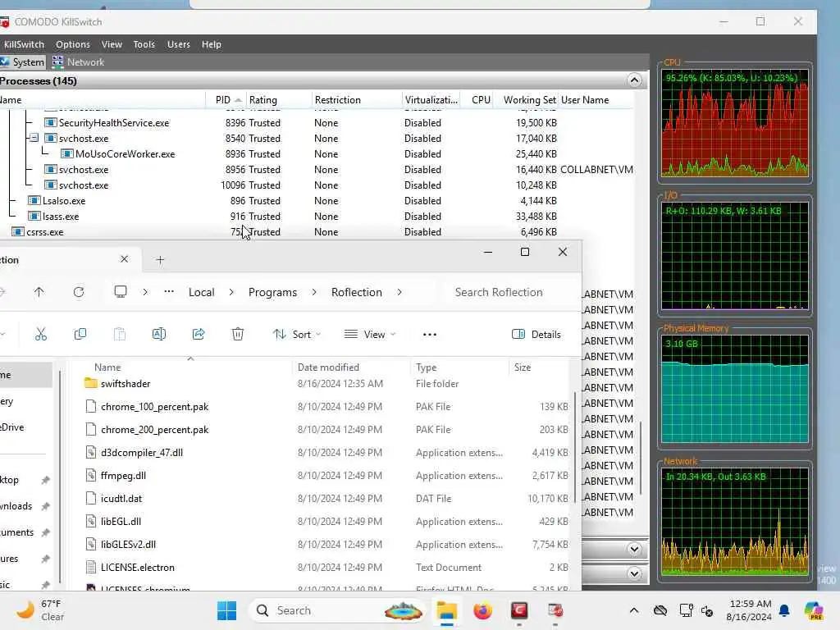Click the Rename icon
The width and height of the screenshot is (840, 630).
pyautogui.click(x=159, y=335)
